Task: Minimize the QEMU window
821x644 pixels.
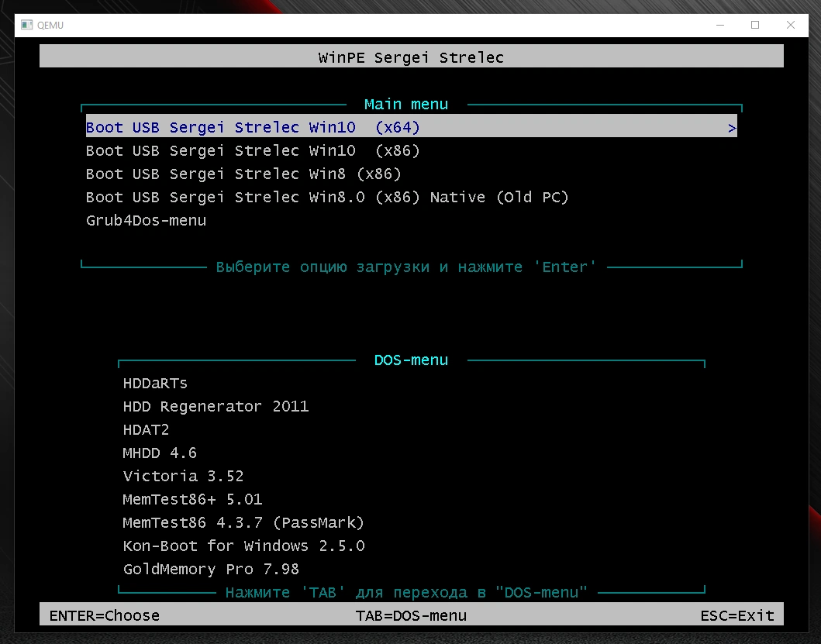Action: 720,25
